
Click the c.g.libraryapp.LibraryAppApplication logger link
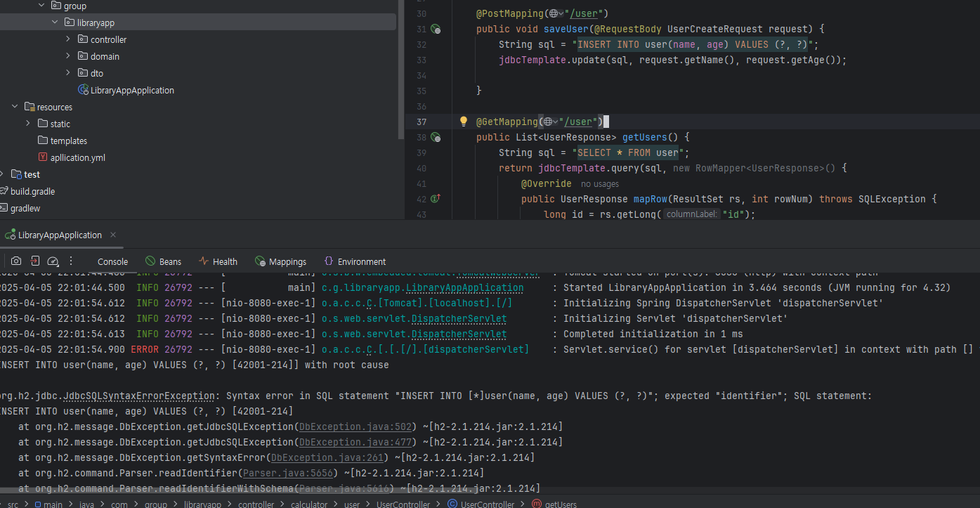tap(422, 287)
